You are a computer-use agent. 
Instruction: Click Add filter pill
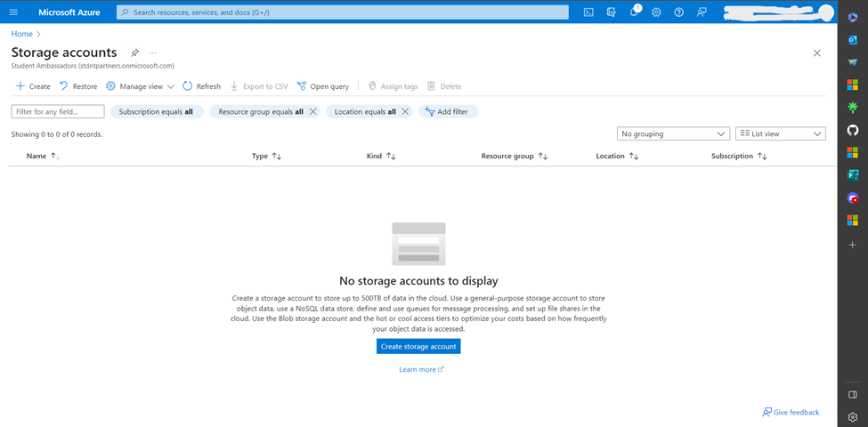pyautogui.click(x=448, y=112)
